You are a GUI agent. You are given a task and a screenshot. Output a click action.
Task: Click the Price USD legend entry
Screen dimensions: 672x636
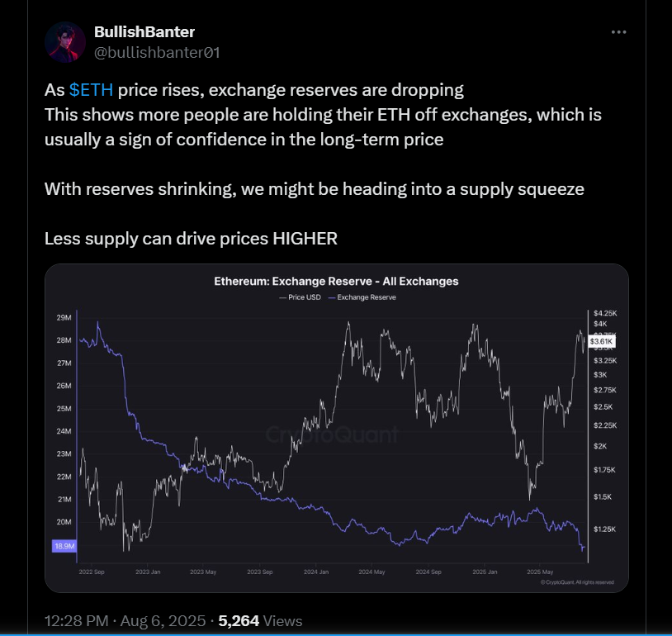[x=300, y=297]
